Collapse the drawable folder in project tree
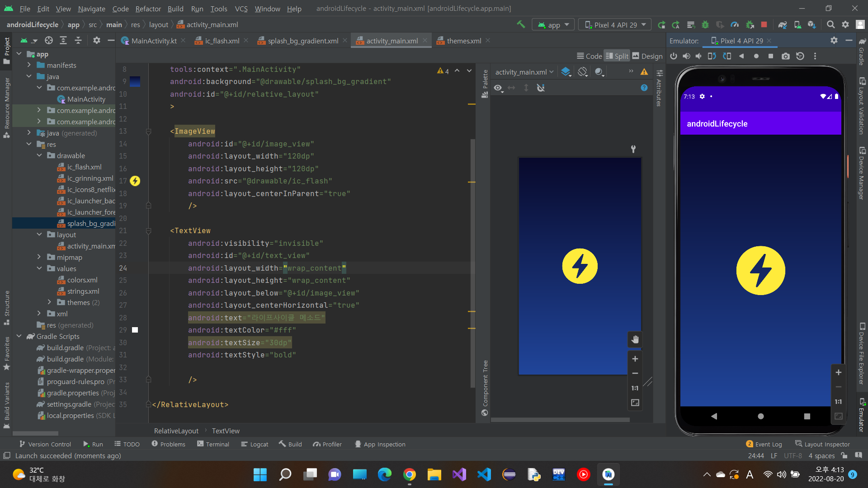This screenshot has height=488, width=868. (x=39, y=155)
